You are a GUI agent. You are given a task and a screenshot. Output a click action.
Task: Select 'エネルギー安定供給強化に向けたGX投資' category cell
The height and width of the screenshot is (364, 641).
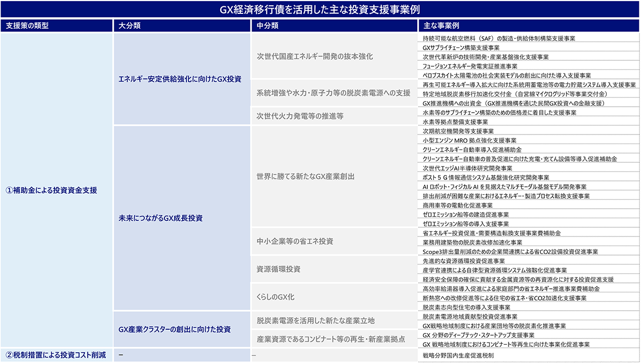click(179, 79)
